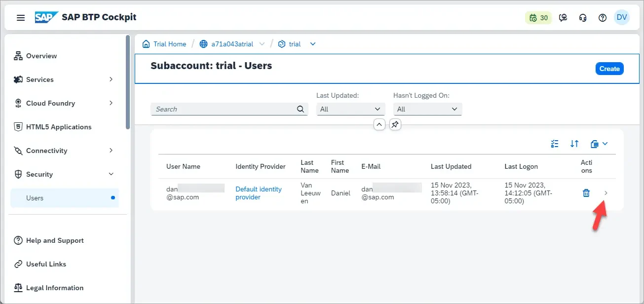Open the DV user avatar menu
Image resolution: width=644 pixels, height=304 pixels.
click(x=622, y=17)
